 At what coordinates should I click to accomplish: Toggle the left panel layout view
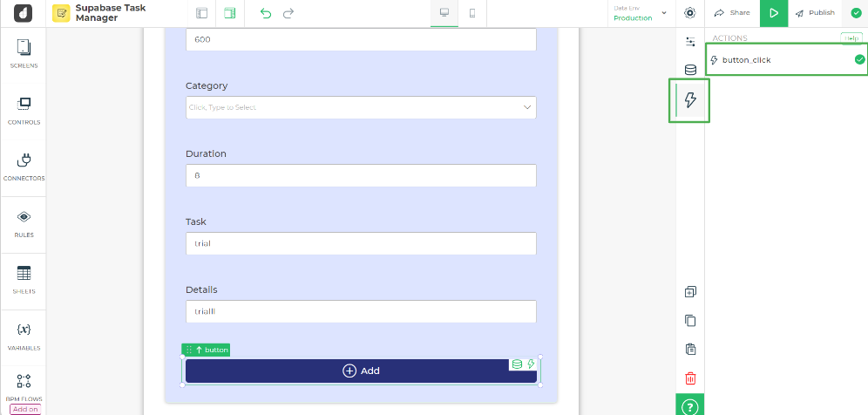coord(202,13)
